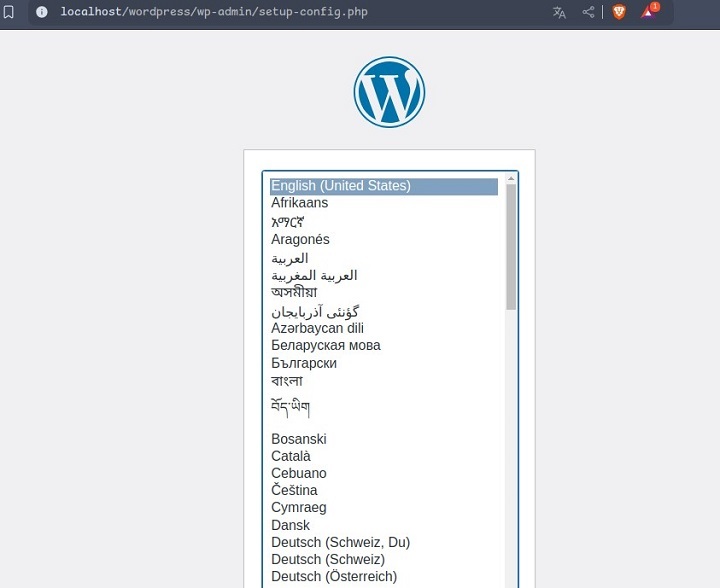The width and height of the screenshot is (720, 588).
Task: Choose Čeština language option
Action: [x=384, y=490]
